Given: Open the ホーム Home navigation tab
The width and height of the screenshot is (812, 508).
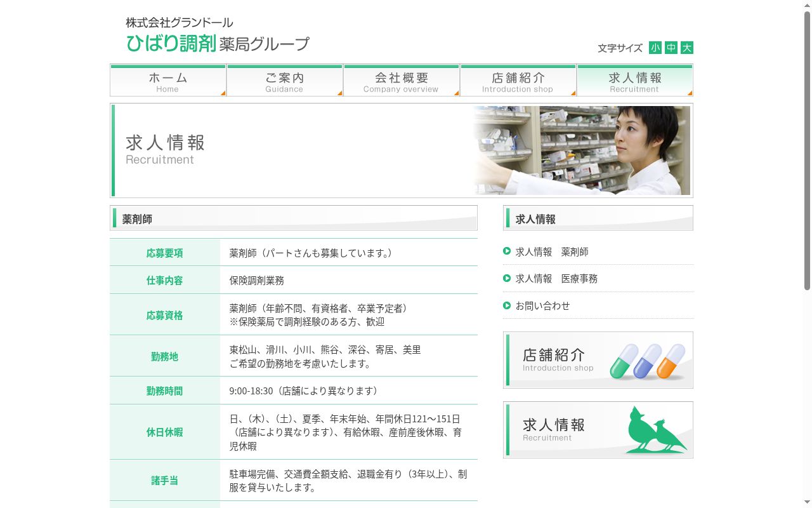Looking at the screenshot, I should (x=168, y=81).
